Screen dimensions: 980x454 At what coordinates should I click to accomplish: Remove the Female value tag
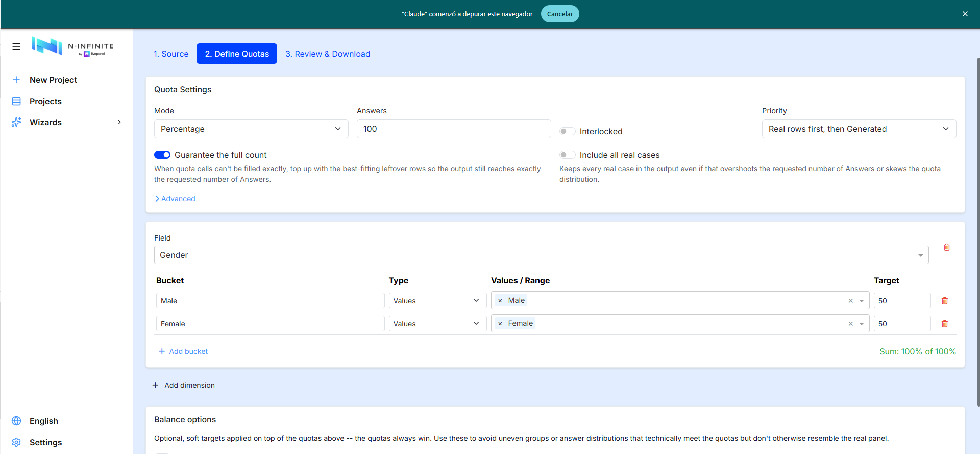(x=500, y=324)
